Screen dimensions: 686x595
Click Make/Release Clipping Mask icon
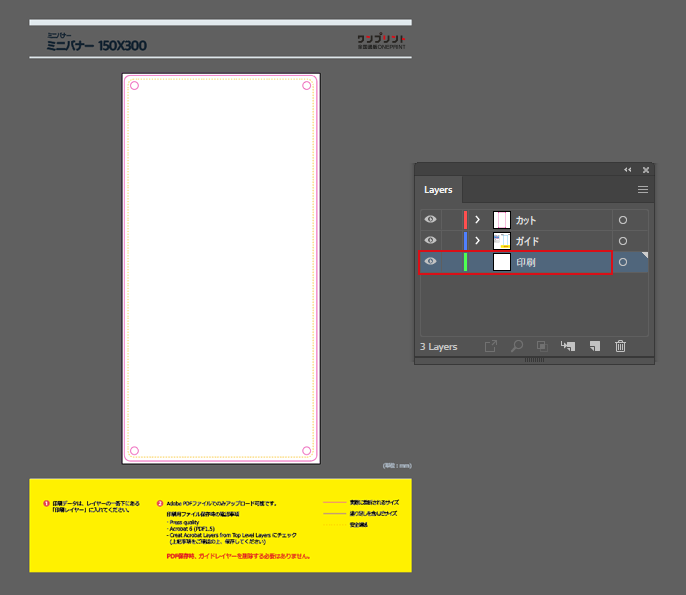542,346
